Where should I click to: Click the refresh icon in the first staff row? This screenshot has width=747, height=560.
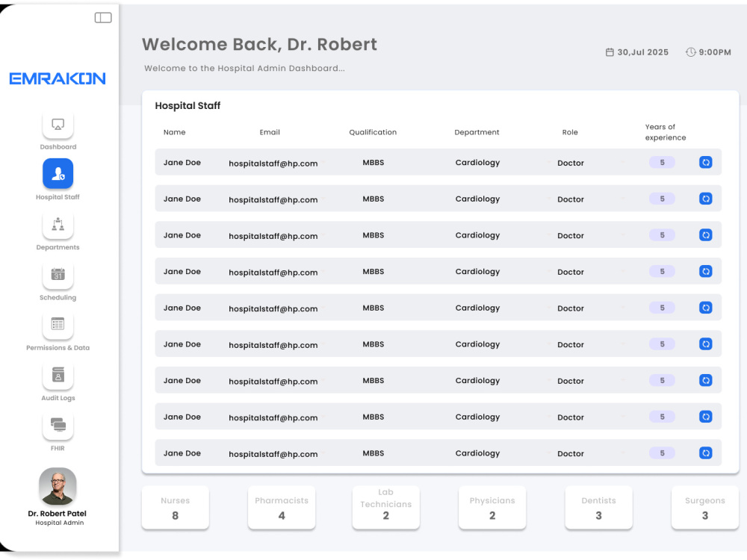pyautogui.click(x=706, y=162)
